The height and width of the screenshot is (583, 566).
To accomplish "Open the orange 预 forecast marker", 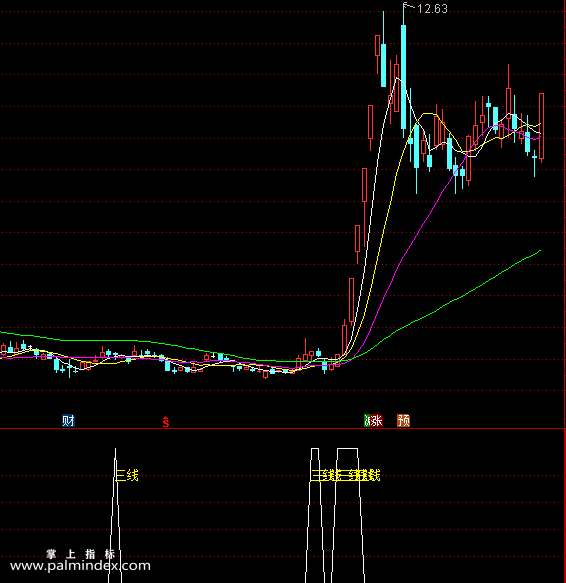I will (403, 421).
